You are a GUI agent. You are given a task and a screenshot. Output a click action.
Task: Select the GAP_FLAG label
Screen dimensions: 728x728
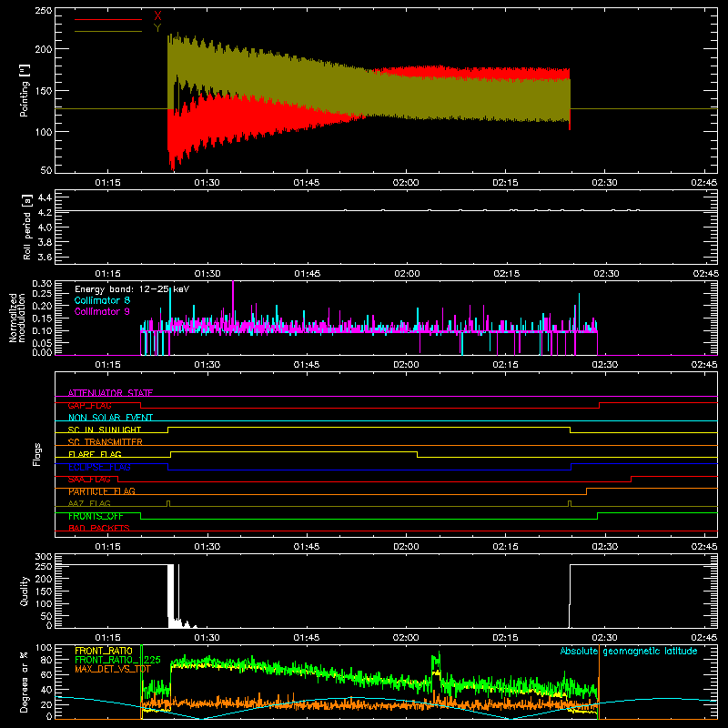tap(89, 405)
